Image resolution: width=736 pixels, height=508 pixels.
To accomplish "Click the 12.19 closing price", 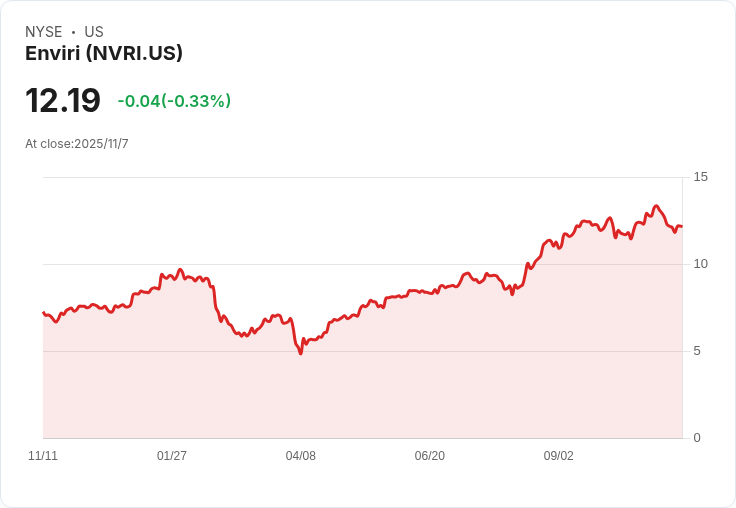I will pos(63,101).
